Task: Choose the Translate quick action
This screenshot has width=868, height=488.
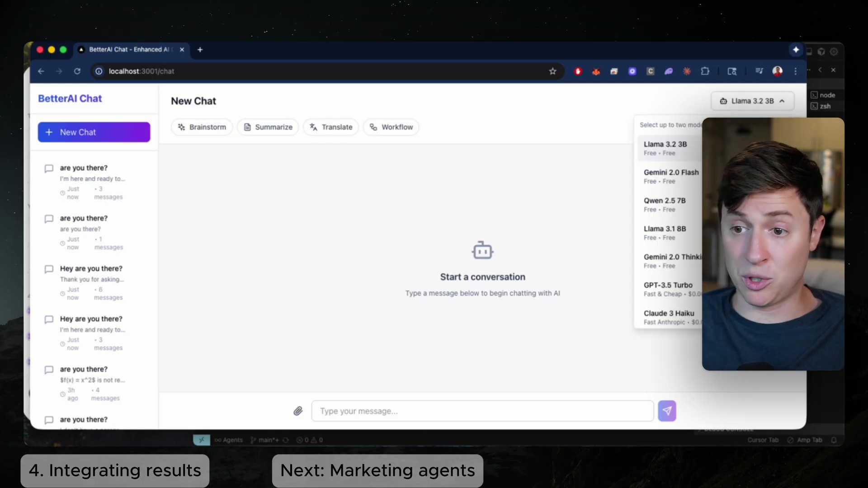Action: click(331, 127)
